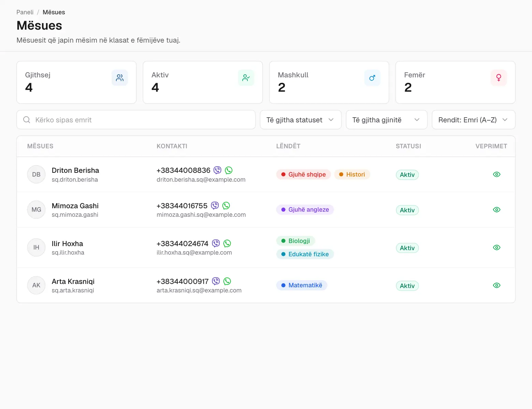Click the "Biologji" subject tag
The width and height of the screenshot is (532, 409).
pyautogui.click(x=296, y=241)
